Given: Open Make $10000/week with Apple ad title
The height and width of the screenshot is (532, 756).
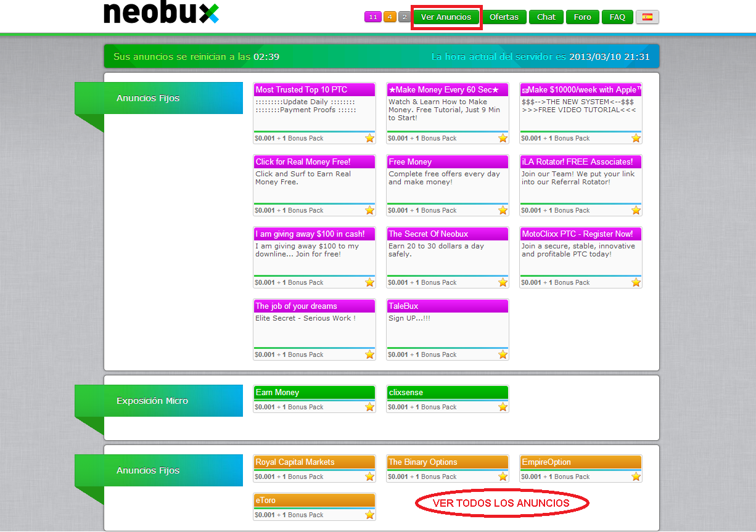Looking at the screenshot, I should (x=581, y=90).
